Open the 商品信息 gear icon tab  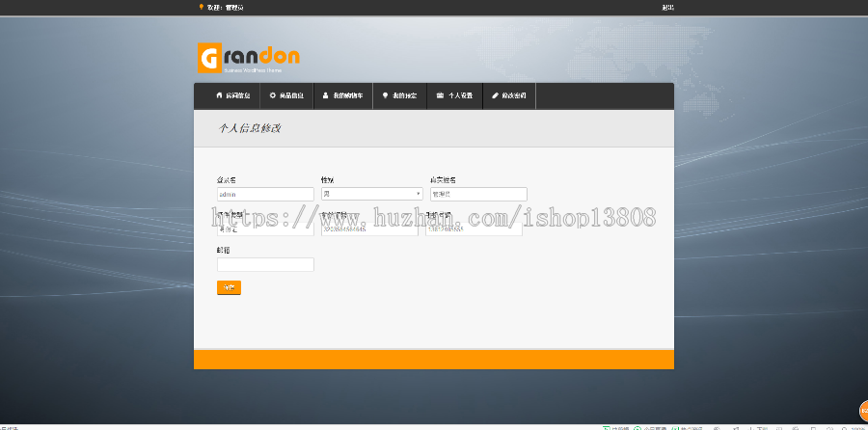[x=286, y=95]
